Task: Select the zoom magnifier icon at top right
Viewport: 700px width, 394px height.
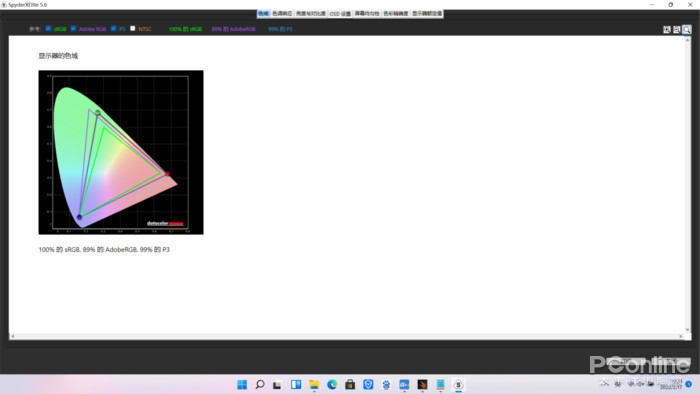Action: coord(687,29)
